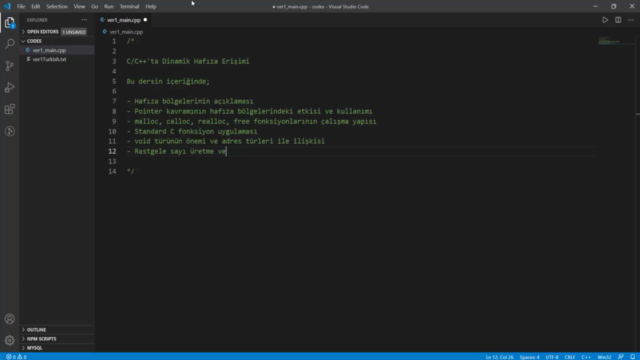
Task: Open the editor More Actions ellipsis
Action: tap(631, 20)
